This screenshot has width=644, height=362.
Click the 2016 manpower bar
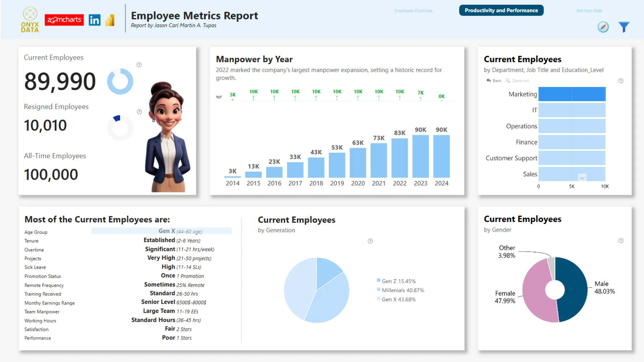pos(274,172)
